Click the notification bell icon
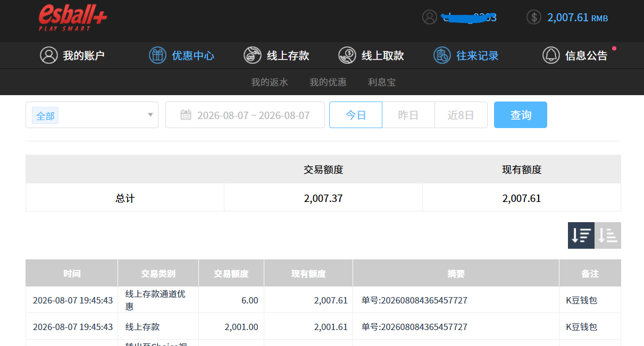Image resolution: width=644 pixels, height=346 pixels. point(551,55)
